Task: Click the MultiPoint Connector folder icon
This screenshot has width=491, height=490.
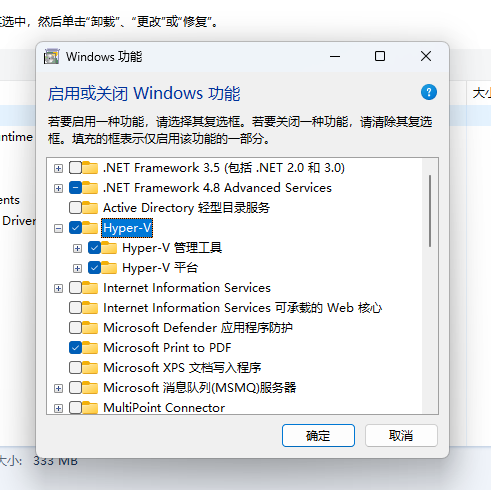Action: (90, 408)
